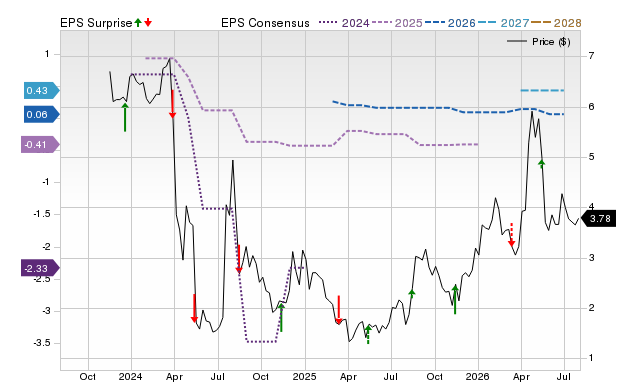The width and height of the screenshot is (640, 382).
Task: Click the 2028 EPS consensus legend entry
Action: point(556,23)
